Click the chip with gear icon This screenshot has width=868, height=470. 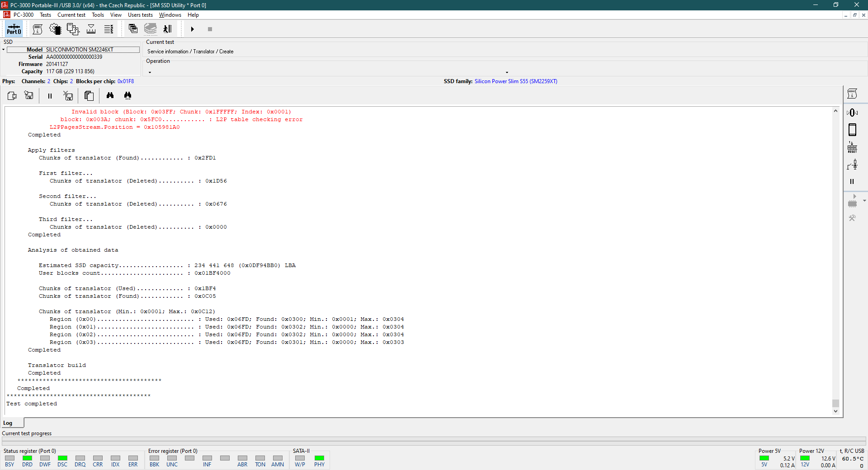[55, 29]
